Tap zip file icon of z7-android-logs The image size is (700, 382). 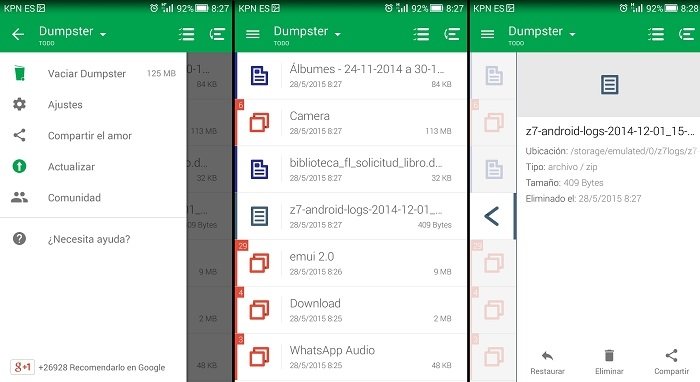coord(259,216)
